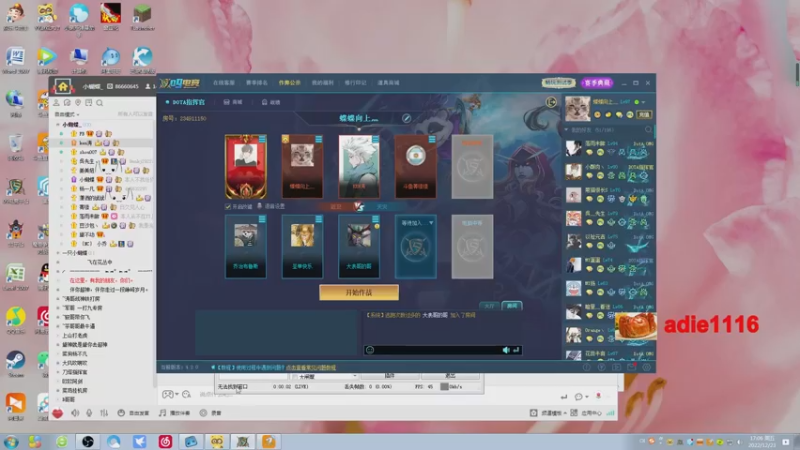The height and width of the screenshot is (450, 800).
Task: Click the Windows Start button
Action: pyautogui.click(x=11, y=441)
